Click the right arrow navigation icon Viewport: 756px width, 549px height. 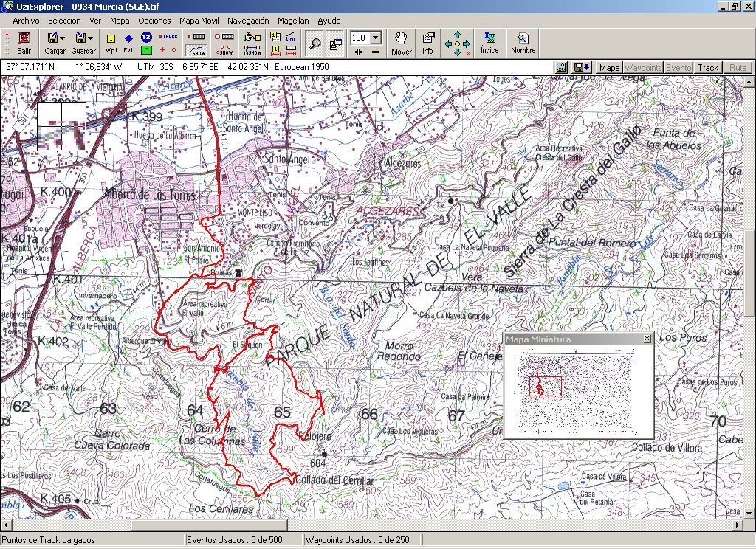click(x=467, y=44)
